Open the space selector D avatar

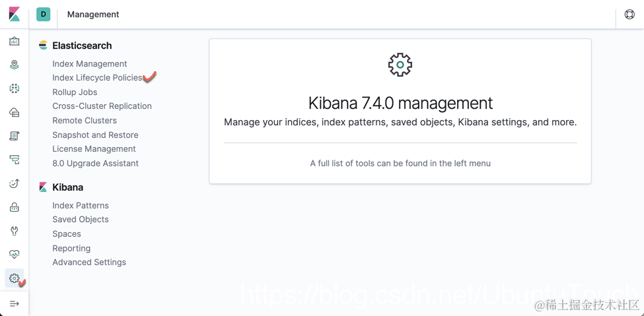click(43, 15)
